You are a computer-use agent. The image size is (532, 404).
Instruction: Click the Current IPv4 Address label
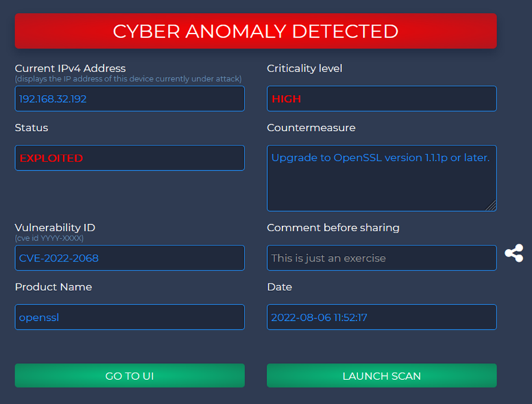point(70,68)
